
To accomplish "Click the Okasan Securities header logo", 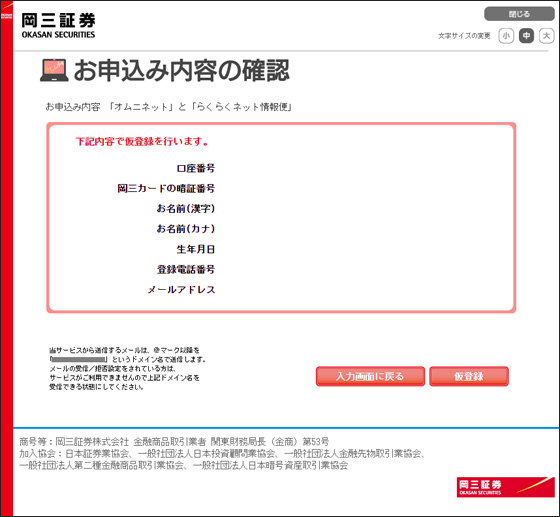I will (x=58, y=26).
